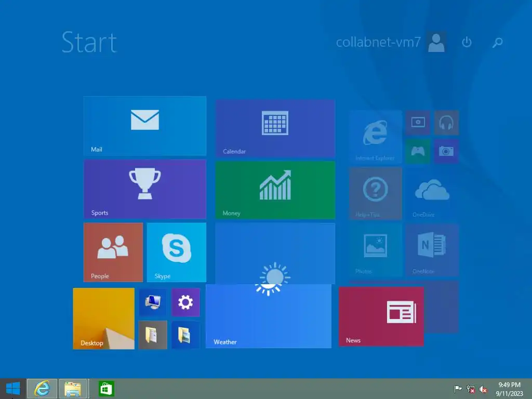This screenshot has height=399, width=532.
Task: Click the network status tray icon
Action: tap(471, 389)
